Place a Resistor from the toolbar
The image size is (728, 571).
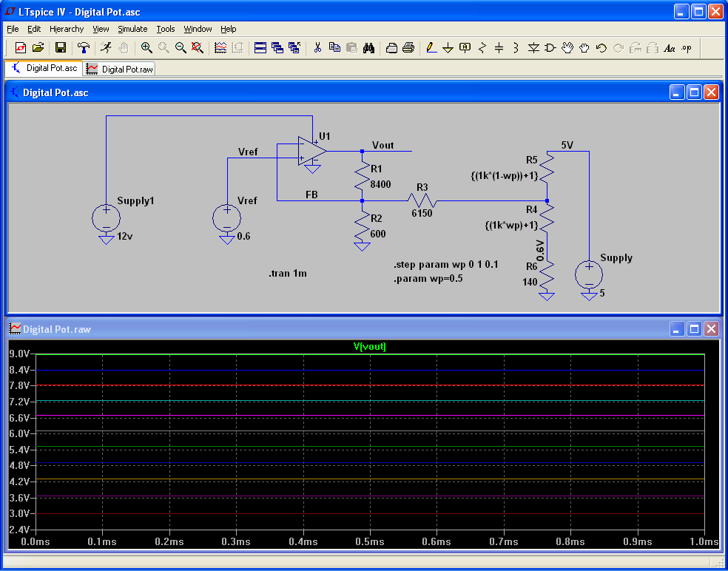(482, 47)
